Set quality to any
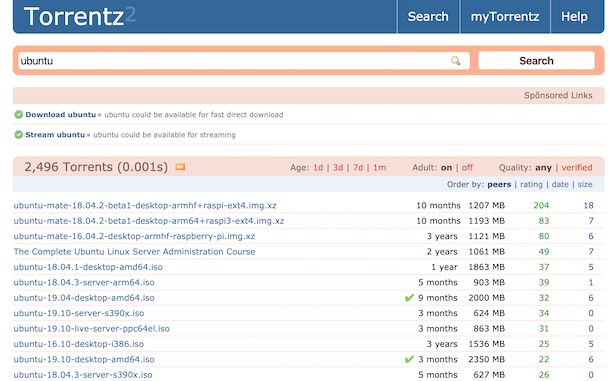Image resolution: width=610 pixels, height=381 pixels. coord(543,167)
